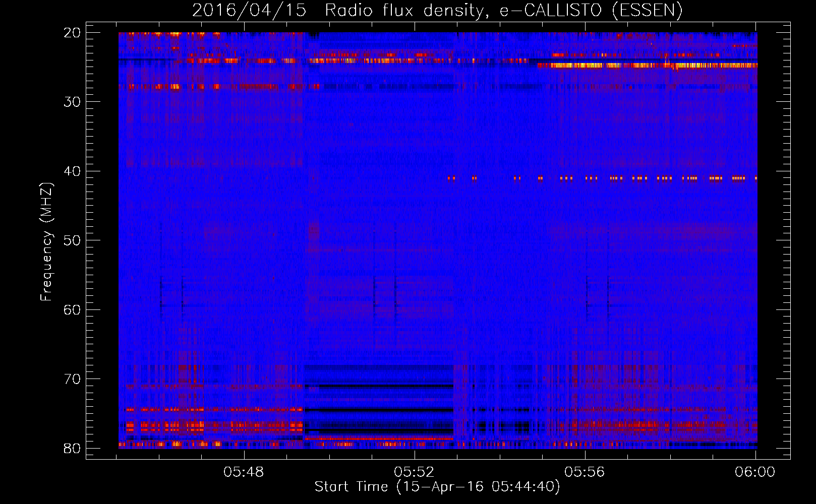
Task: Click the 80 MHz frequency tick label
Action: point(73,448)
